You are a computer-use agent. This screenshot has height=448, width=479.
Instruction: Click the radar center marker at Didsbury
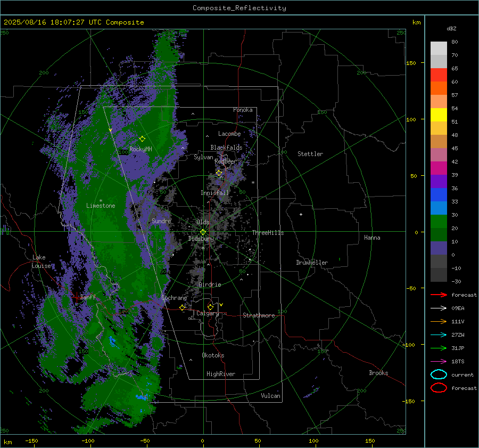[203, 232]
